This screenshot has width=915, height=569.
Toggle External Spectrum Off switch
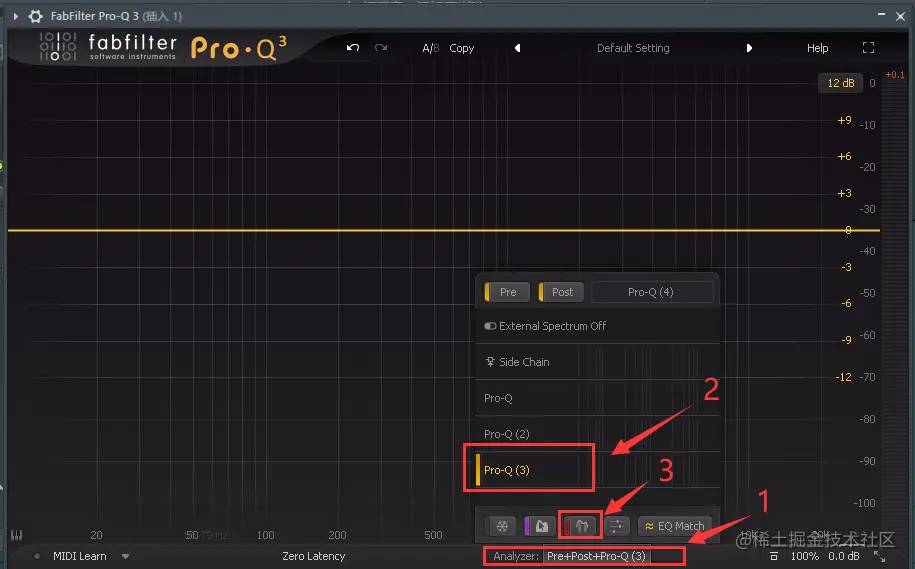tap(490, 326)
